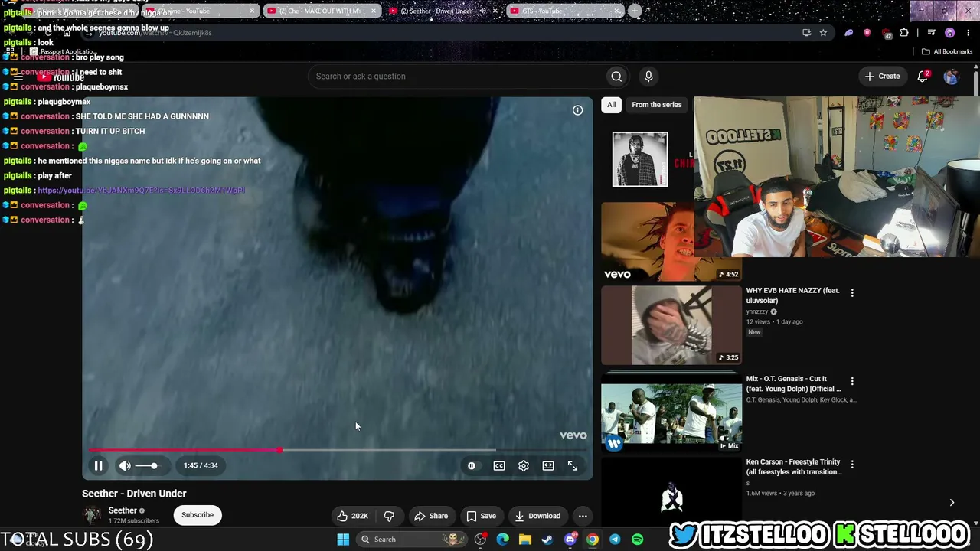The image size is (980, 551).
Task: Open options for Ken Carson video
Action: tap(852, 464)
